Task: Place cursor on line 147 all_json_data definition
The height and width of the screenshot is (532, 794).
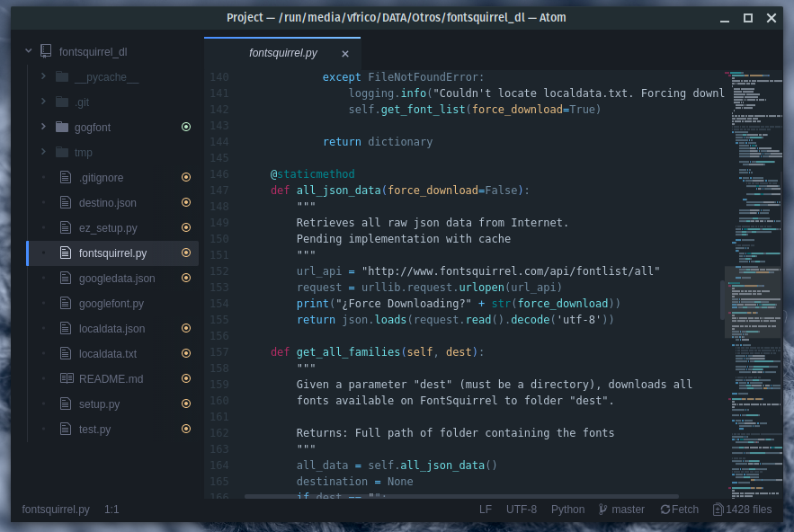Action: 400,191
